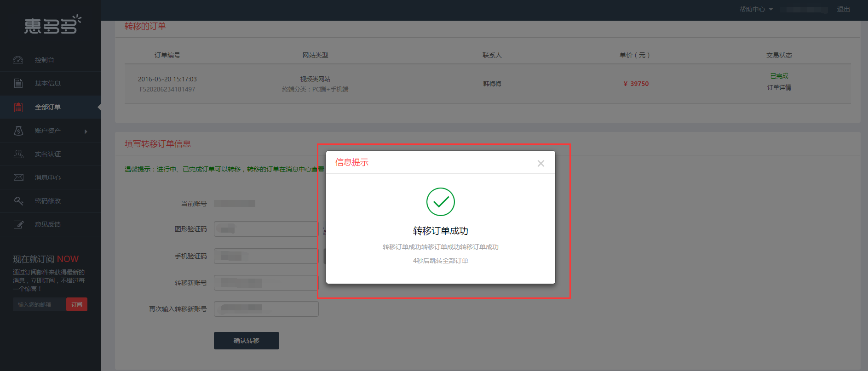Click the 实名认证 user icon
This screenshot has height=371, width=868.
click(x=18, y=154)
